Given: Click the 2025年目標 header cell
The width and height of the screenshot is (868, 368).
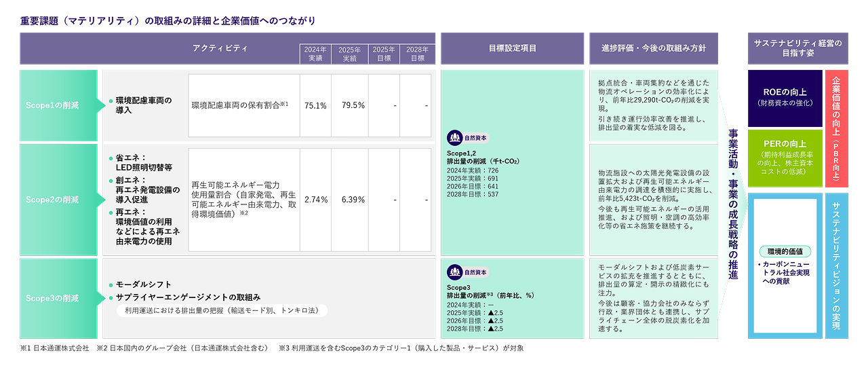Looking at the screenshot, I should coord(384,54).
